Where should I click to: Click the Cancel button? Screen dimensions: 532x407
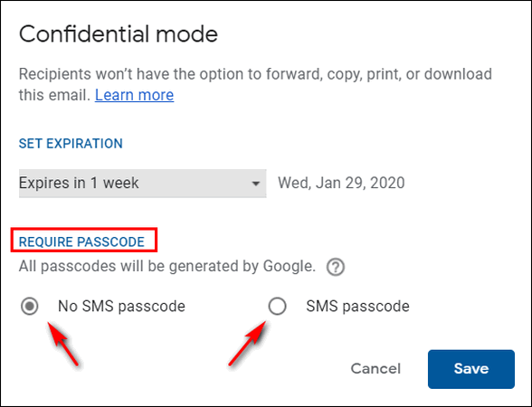click(x=375, y=369)
